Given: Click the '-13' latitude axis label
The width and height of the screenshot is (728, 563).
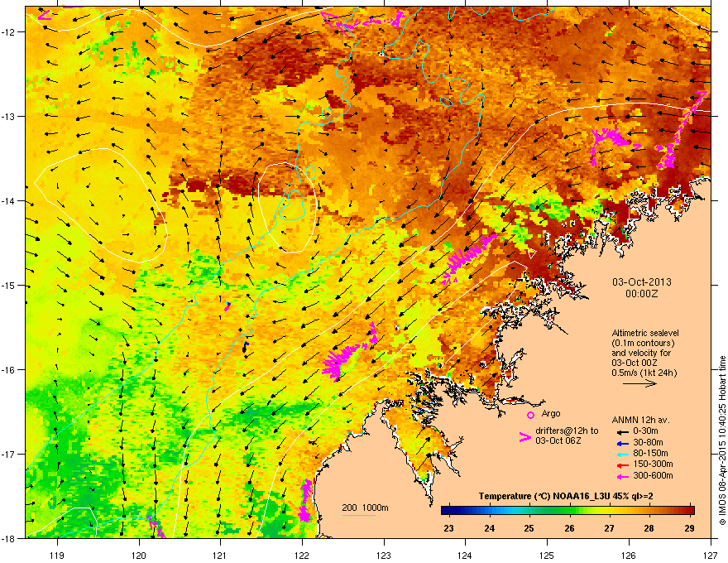Looking at the screenshot, I should tap(8, 116).
